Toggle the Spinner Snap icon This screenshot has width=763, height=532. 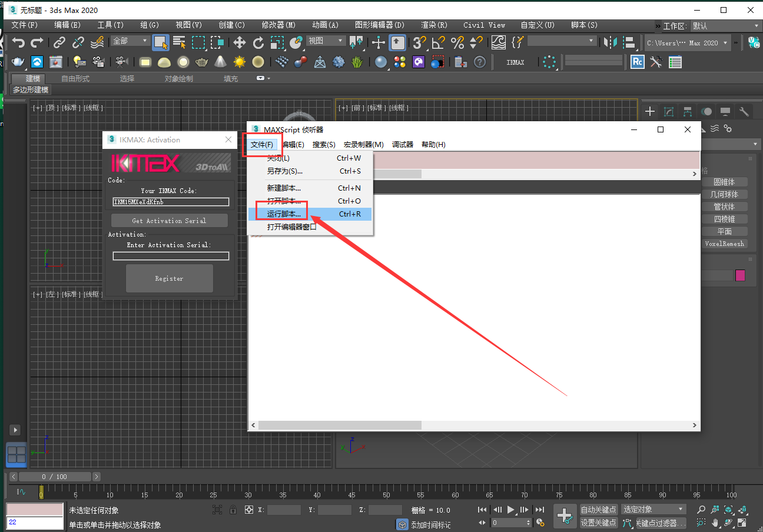[x=476, y=42]
